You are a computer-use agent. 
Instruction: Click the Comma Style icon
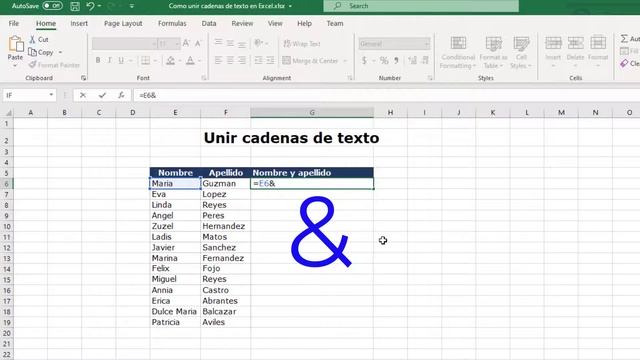click(x=396, y=60)
